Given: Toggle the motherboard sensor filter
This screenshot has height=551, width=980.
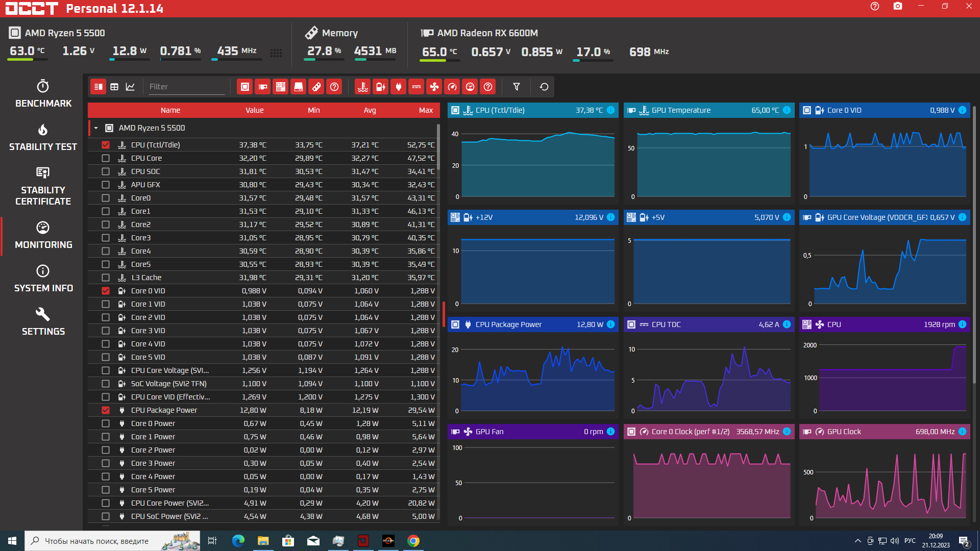Looking at the screenshot, I should pyautogui.click(x=281, y=87).
